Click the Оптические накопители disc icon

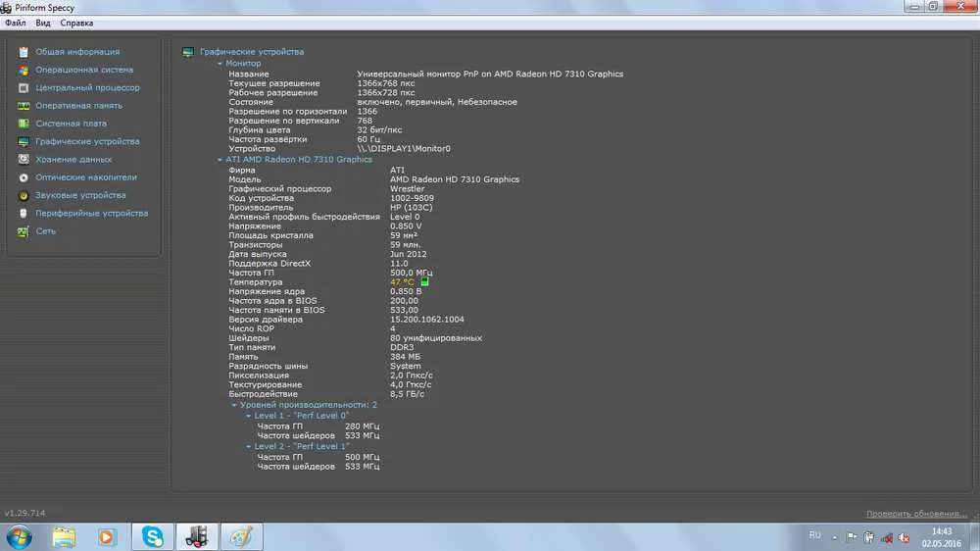click(x=24, y=177)
